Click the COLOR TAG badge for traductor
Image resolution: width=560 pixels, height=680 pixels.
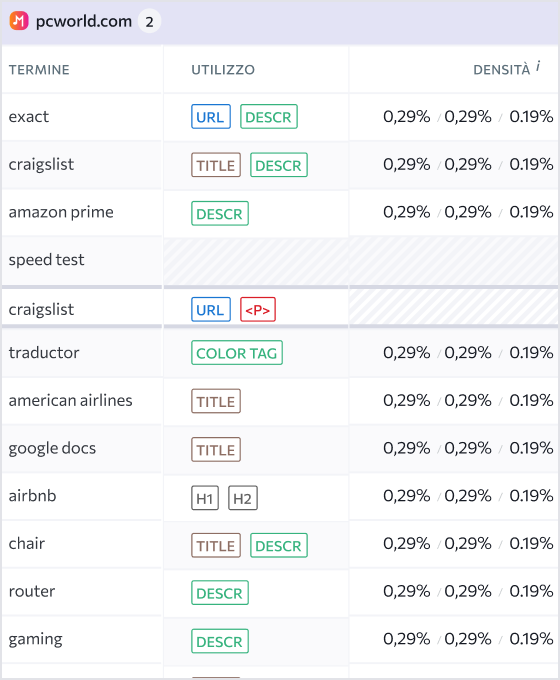pos(237,353)
